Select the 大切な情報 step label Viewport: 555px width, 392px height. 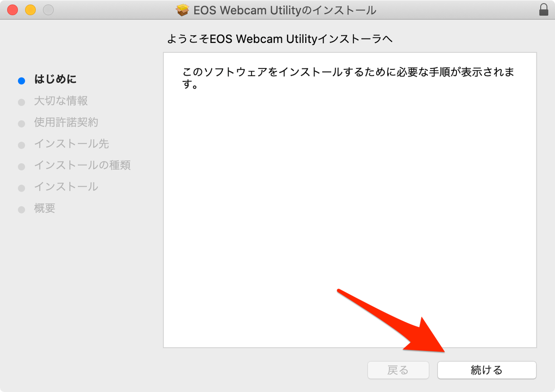click(x=61, y=101)
